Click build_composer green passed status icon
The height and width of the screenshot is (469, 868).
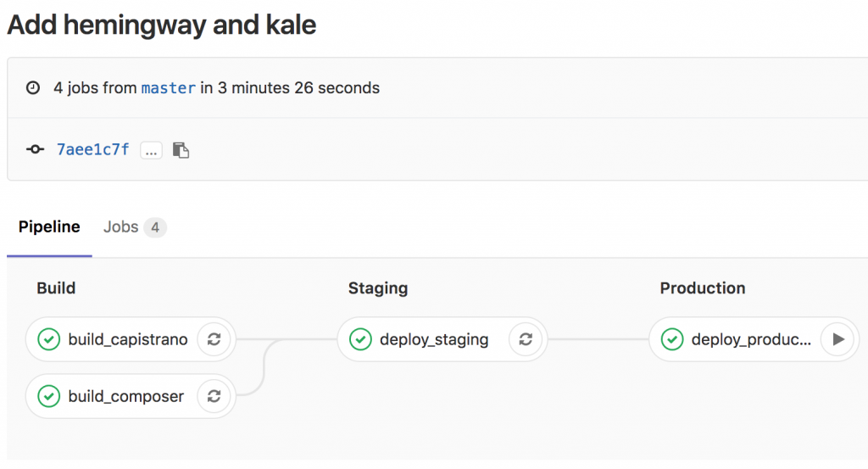tap(48, 396)
